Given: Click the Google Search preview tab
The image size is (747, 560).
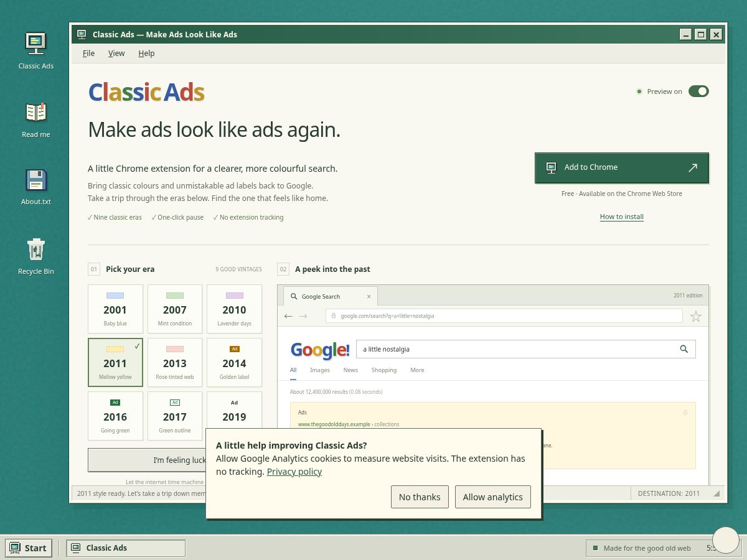Looking at the screenshot, I should tap(330, 296).
